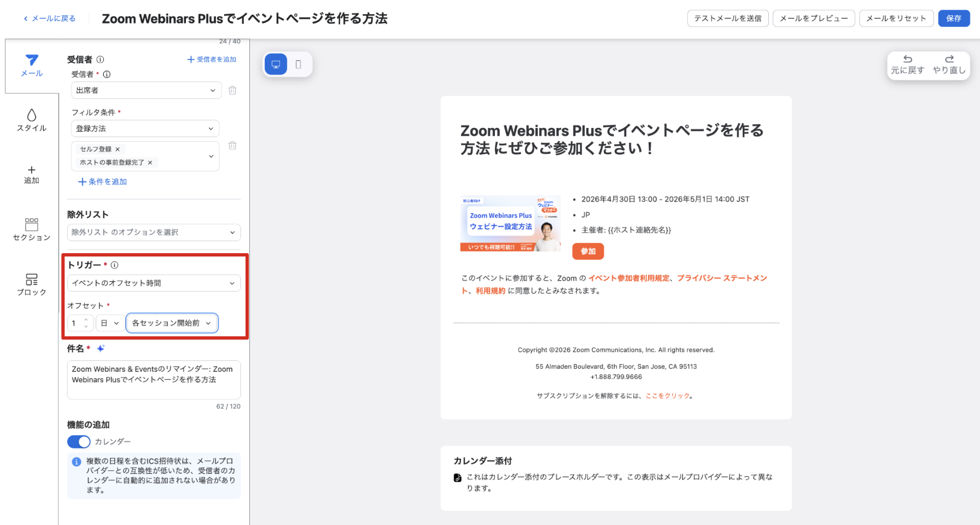Open the 追加 sidebar tab

click(32, 175)
